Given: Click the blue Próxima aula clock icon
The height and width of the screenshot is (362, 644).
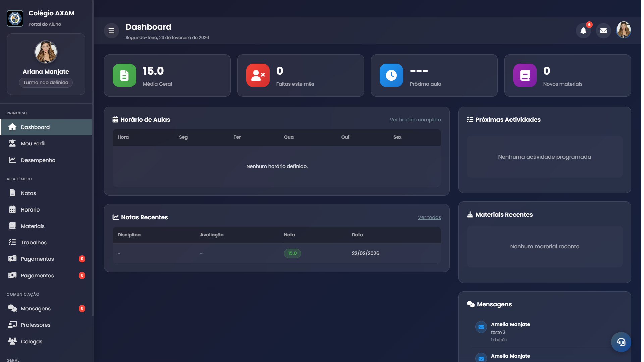Looking at the screenshot, I should tap(391, 75).
